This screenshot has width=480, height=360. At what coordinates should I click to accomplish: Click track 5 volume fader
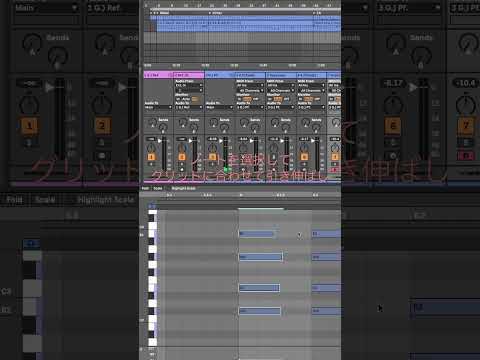tap(287, 155)
